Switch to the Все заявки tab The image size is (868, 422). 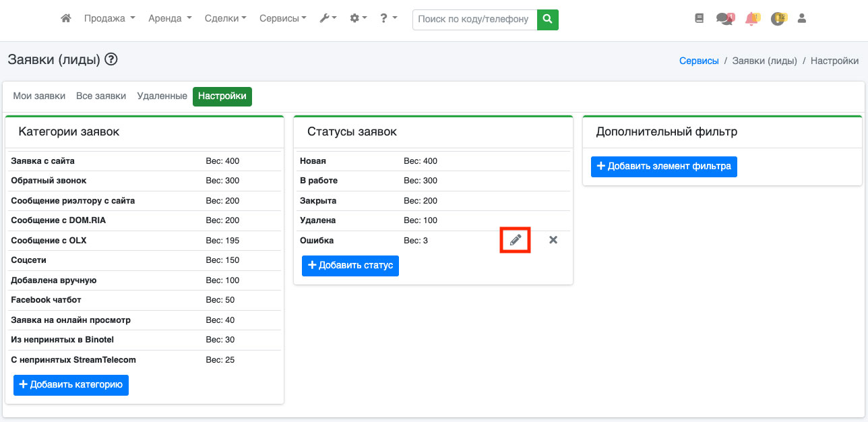click(101, 96)
